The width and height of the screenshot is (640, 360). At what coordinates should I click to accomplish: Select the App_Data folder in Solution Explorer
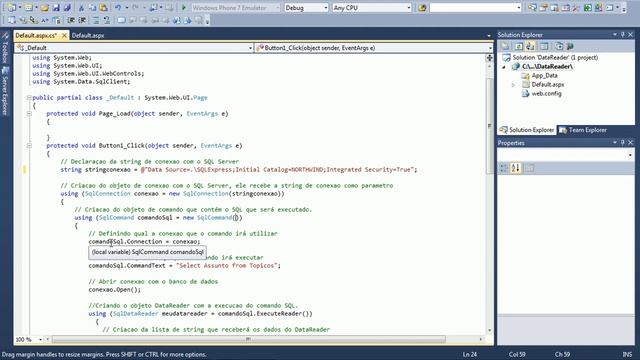click(x=544, y=76)
